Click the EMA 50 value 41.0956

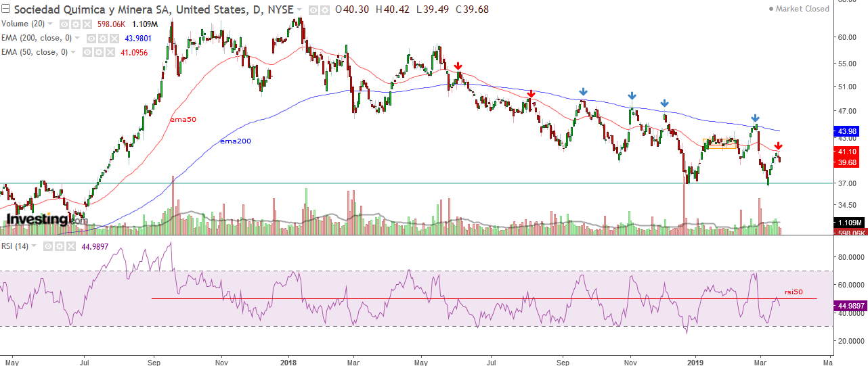coord(134,53)
